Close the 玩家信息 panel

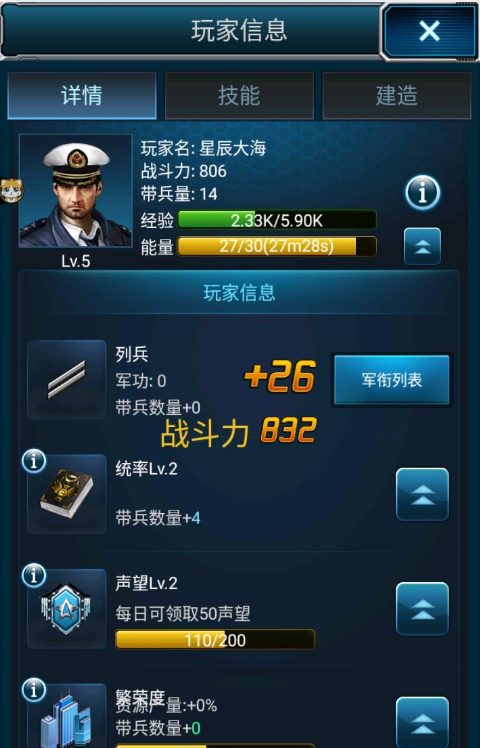429,31
